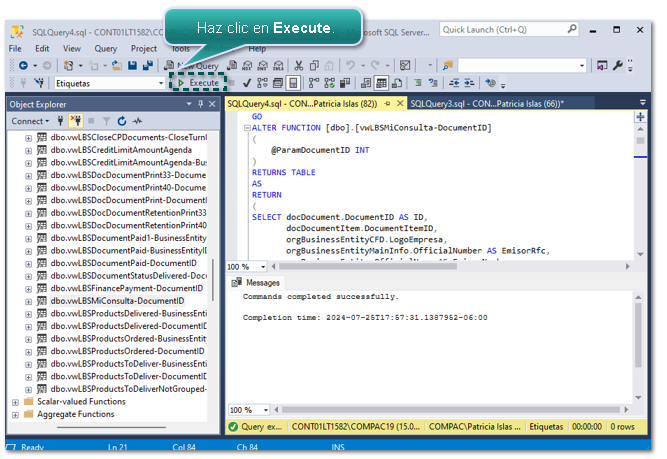The width and height of the screenshot is (667, 459).
Task: Click the XMLA query icon
Action: [x=278, y=66]
